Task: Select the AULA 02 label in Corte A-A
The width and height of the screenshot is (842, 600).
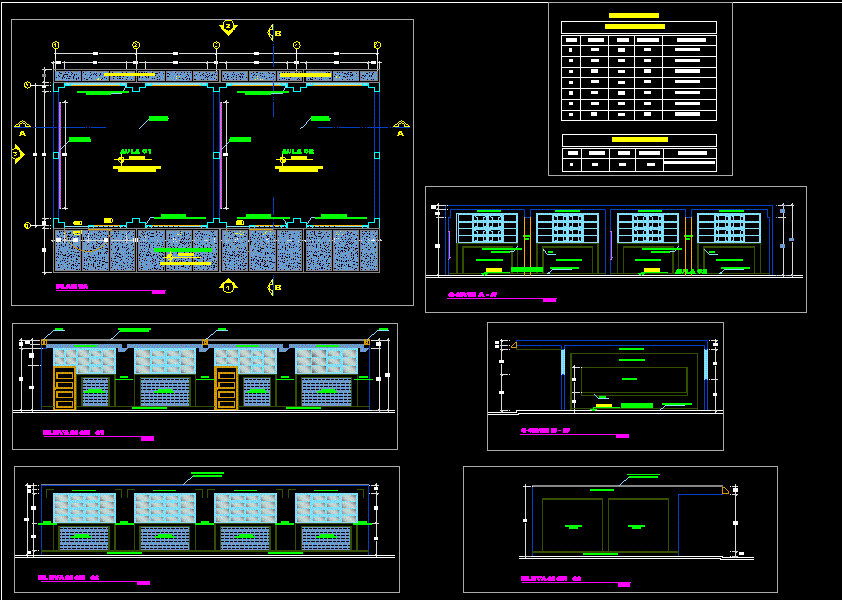Action: click(x=691, y=271)
